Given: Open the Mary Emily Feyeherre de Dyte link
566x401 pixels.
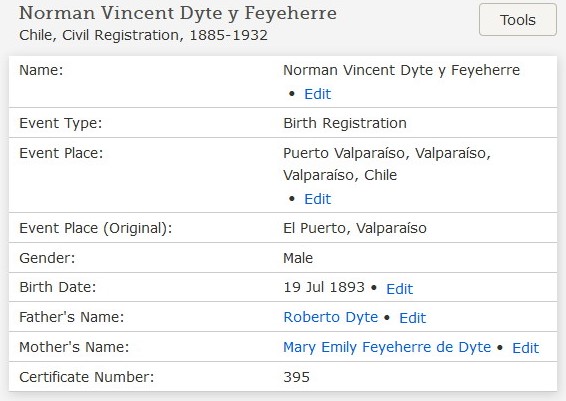Looking at the screenshot, I should point(387,347).
